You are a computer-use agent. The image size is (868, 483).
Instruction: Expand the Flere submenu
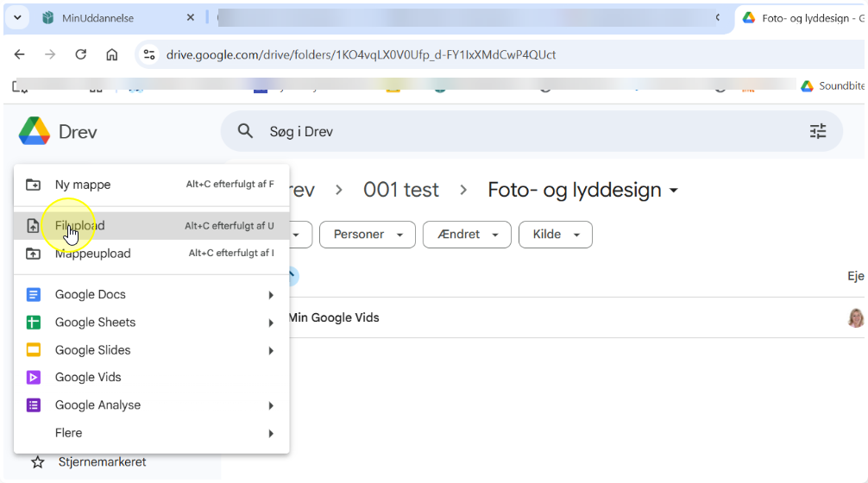pos(270,433)
